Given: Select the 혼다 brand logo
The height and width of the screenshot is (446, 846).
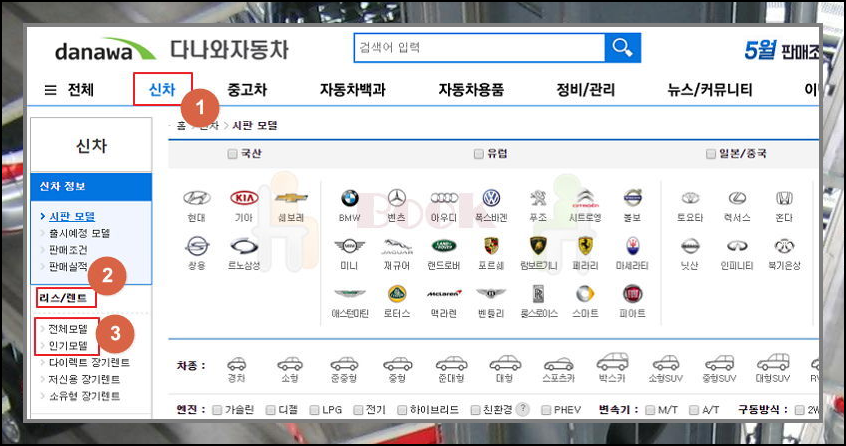Looking at the screenshot, I should [784, 198].
